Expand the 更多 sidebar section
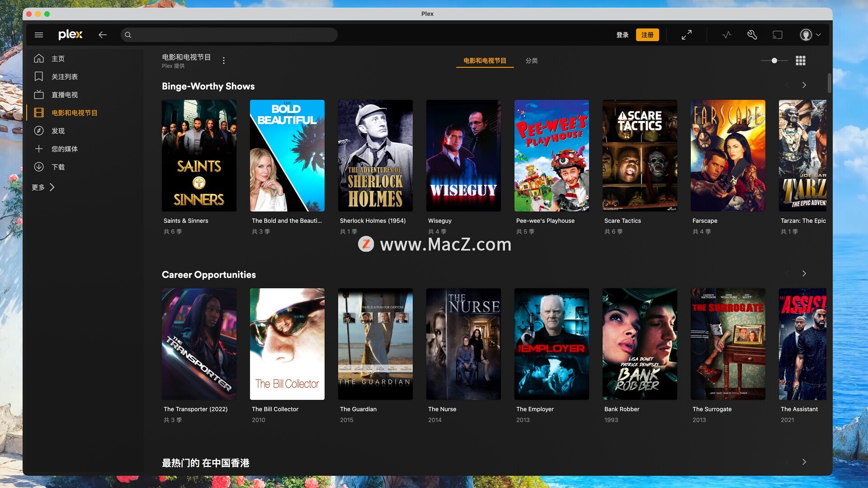 click(x=43, y=187)
